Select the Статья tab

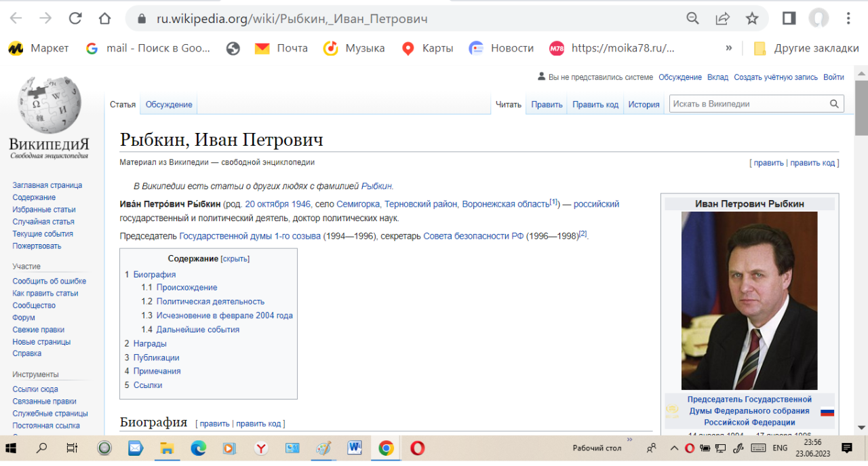coord(123,104)
